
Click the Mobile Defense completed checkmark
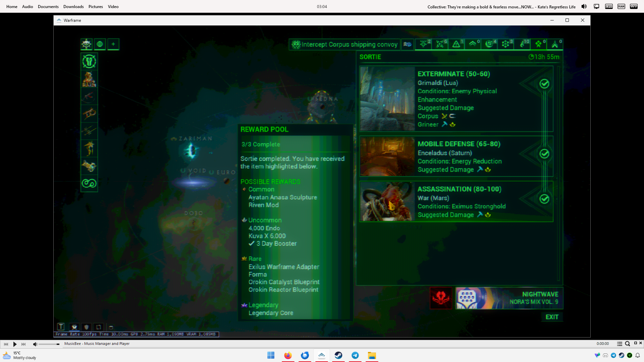[544, 154]
